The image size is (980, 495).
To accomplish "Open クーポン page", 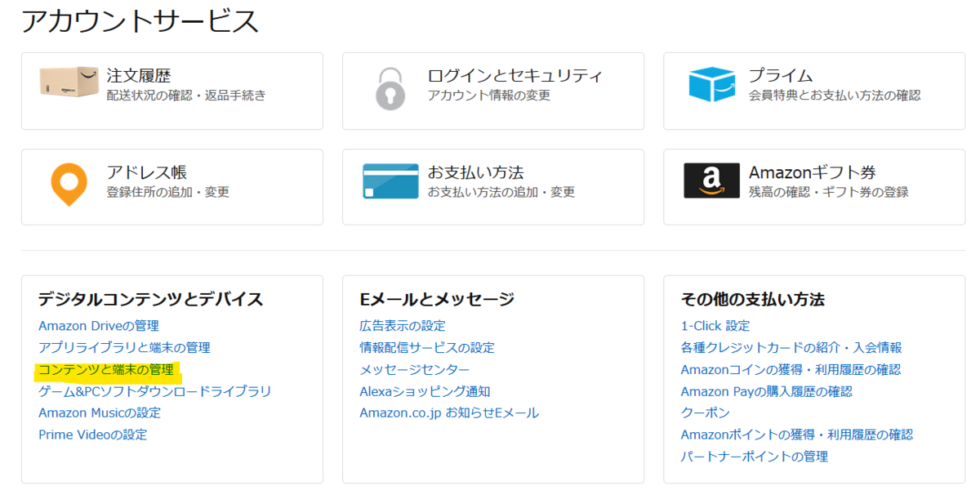I will 704,413.
